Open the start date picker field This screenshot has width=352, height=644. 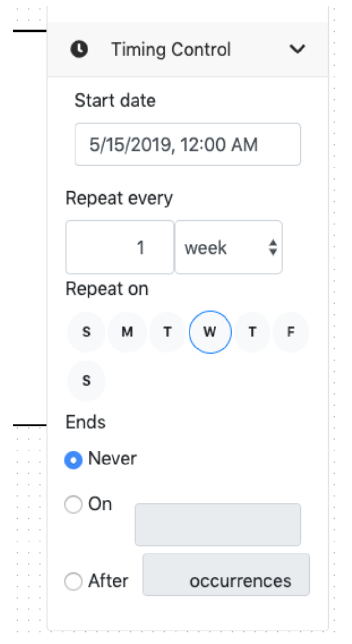click(188, 144)
